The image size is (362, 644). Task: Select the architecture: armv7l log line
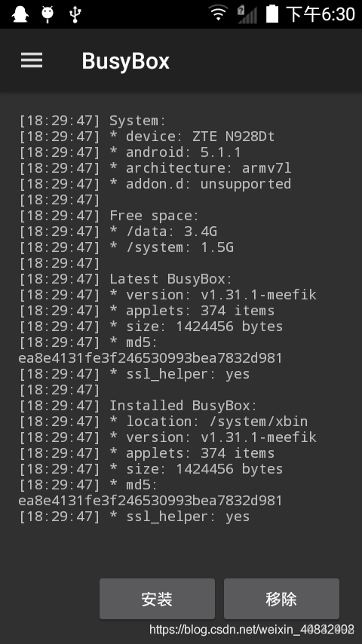pyautogui.click(x=155, y=168)
